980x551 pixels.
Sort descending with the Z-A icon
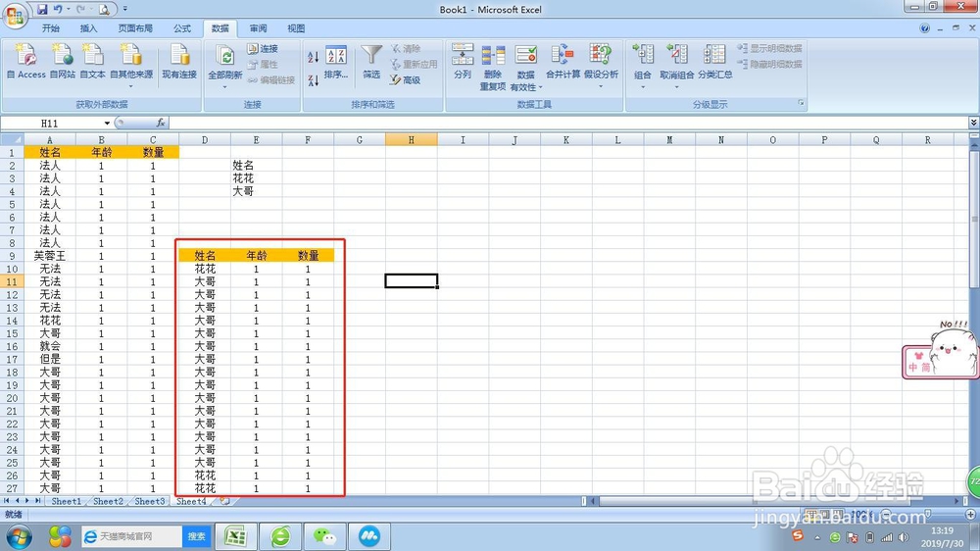pyautogui.click(x=314, y=80)
